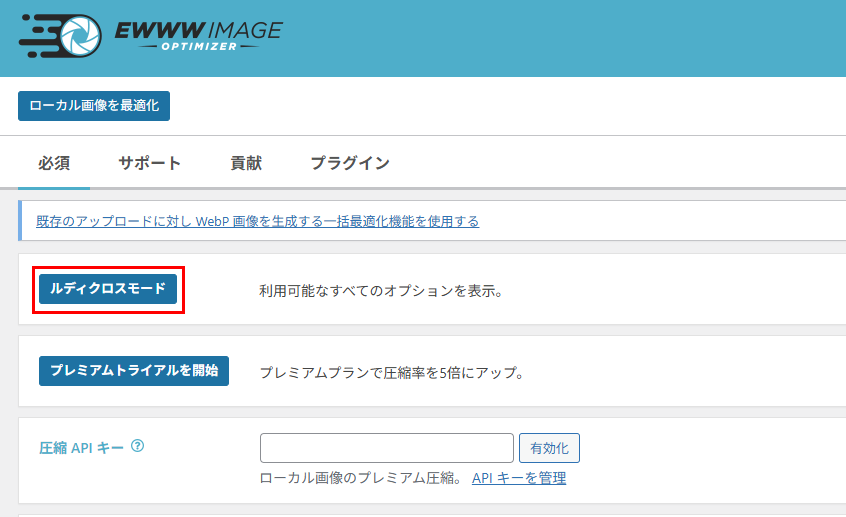This screenshot has height=517, width=846.
Task: Click the プレミアムプランで圧縮率を5倍にアップ text
Action: click(x=392, y=373)
